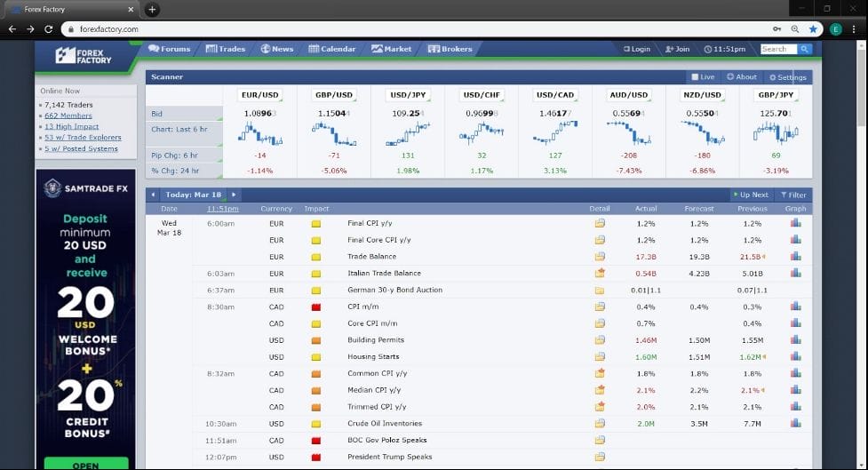Open graph icon for Trade Balance row
The height and width of the screenshot is (470, 868).
(x=795, y=257)
